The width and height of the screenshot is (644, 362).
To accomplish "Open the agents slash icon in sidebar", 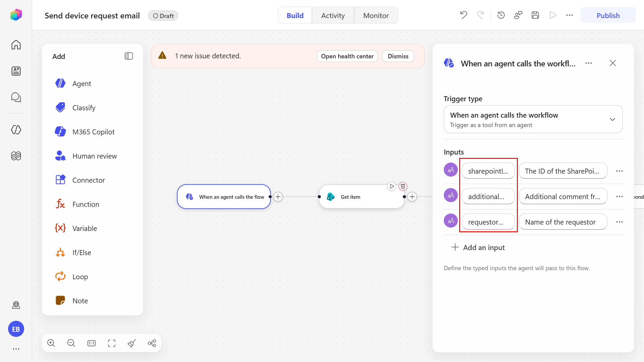I will [x=16, y=130].
